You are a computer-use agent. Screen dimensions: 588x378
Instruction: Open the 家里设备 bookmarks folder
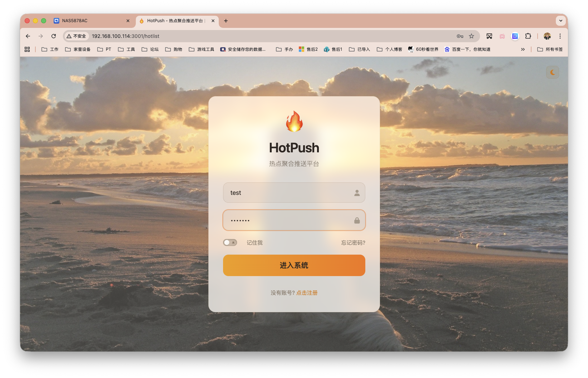(x=78, y=49)
